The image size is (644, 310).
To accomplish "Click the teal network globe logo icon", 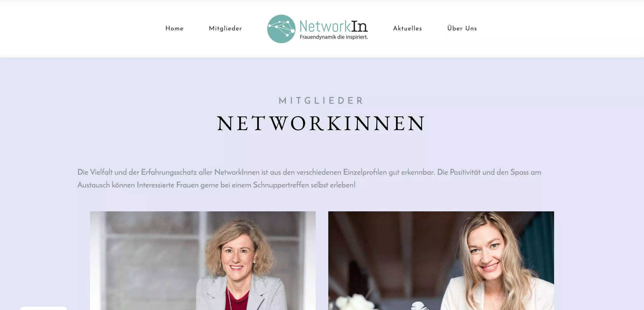I will (281, 29).
